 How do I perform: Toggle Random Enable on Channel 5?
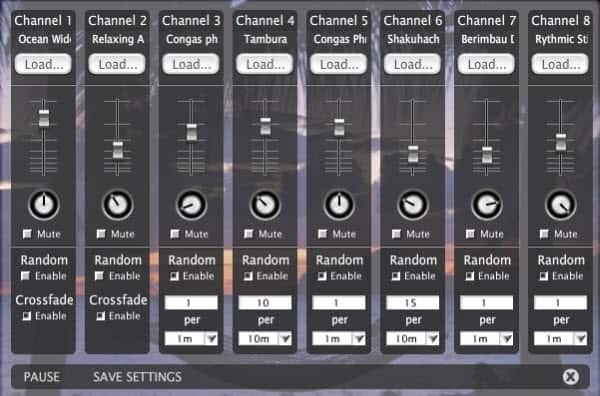322,276
